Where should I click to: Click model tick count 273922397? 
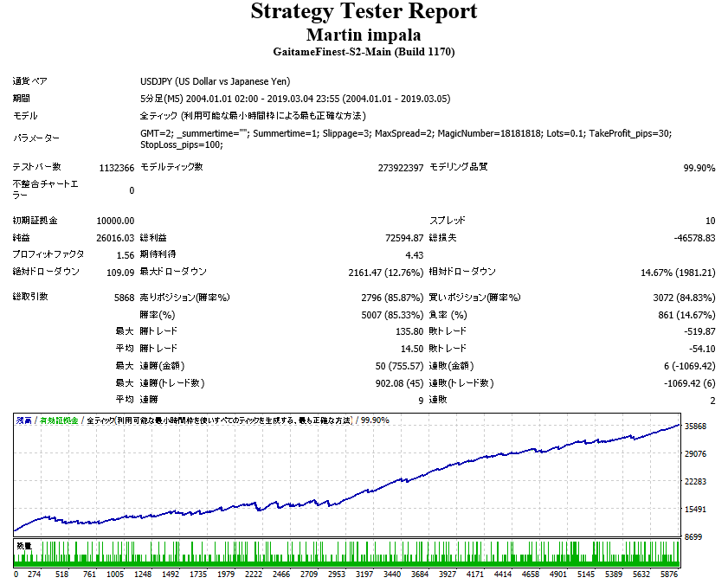[x=401, y=168]
